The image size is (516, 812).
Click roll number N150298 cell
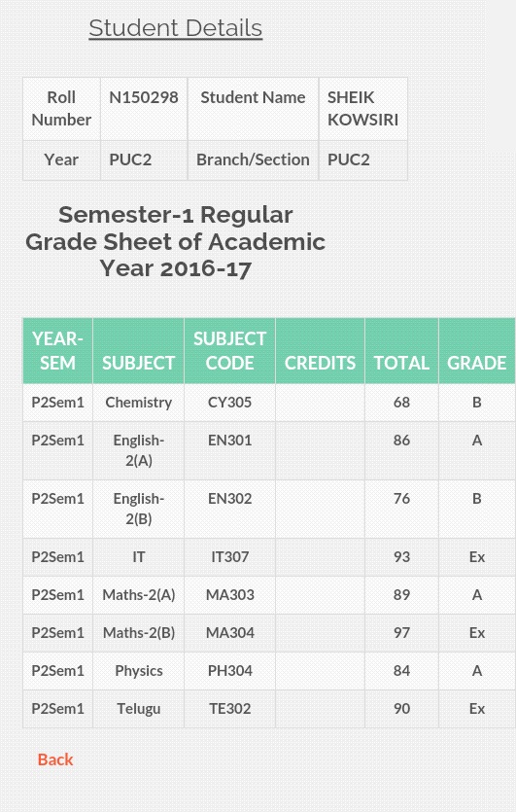[x=144, y=109]
